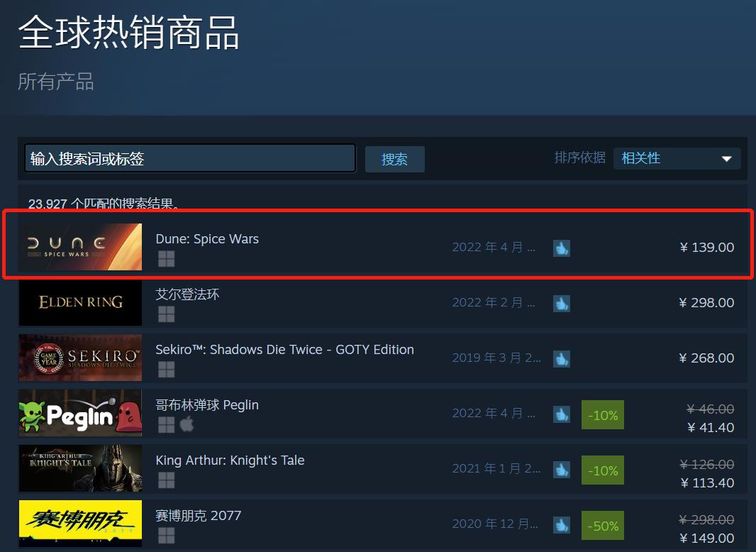Click the thumbs-up review icon for Dune: Spice Wars
This screenshot has width=756, height=552.
tap(561, 248)
